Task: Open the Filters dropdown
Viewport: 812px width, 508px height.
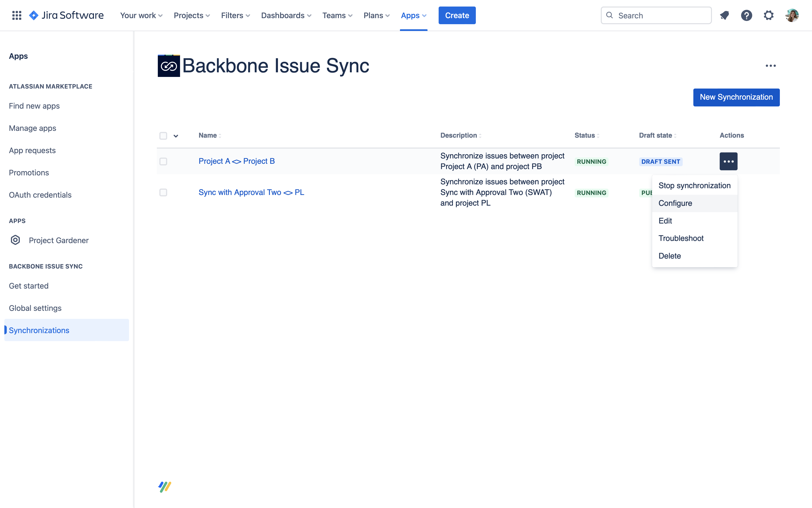Action: (x=236, y=15)
